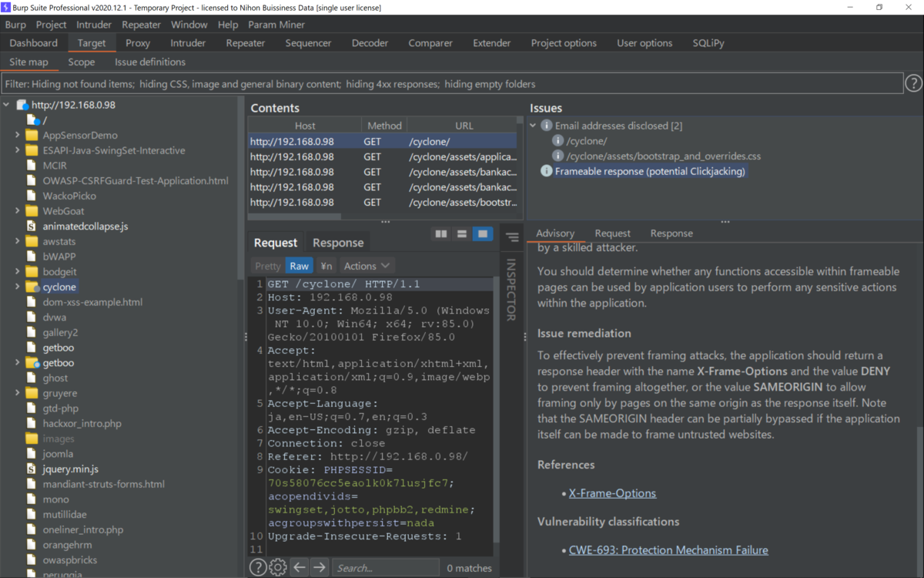This screenshot has height=578, width=924.
Task: Expand the WebGoat folder
Action: (x=18, y=211)
